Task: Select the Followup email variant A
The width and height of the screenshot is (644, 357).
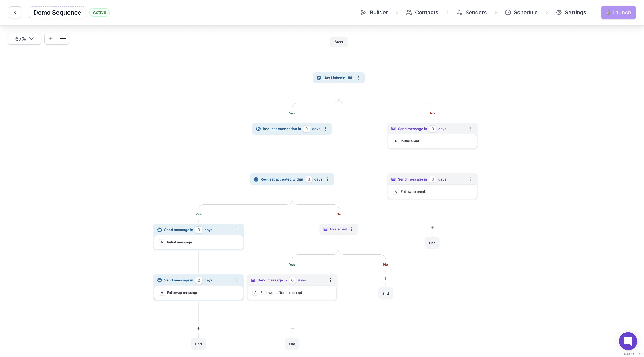Action: 432,192
